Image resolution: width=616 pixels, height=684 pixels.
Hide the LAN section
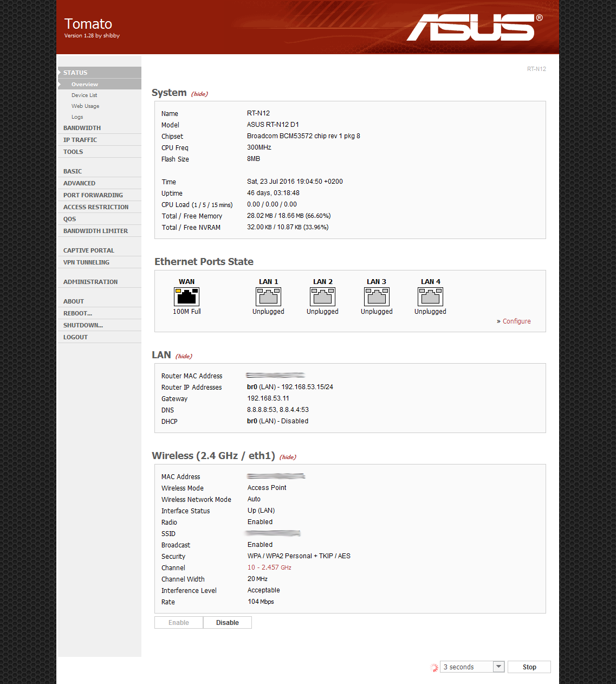tap(184, 357)
